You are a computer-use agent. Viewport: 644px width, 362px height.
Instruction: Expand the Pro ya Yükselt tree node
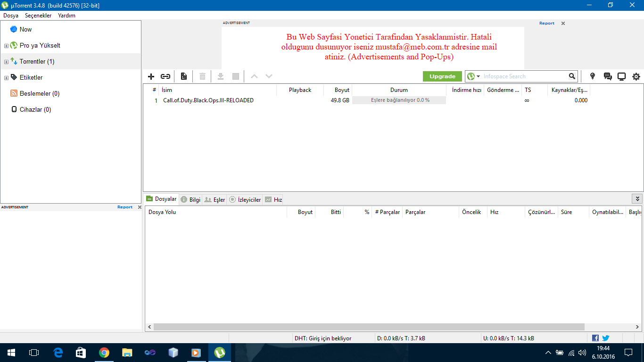point(6,46)
